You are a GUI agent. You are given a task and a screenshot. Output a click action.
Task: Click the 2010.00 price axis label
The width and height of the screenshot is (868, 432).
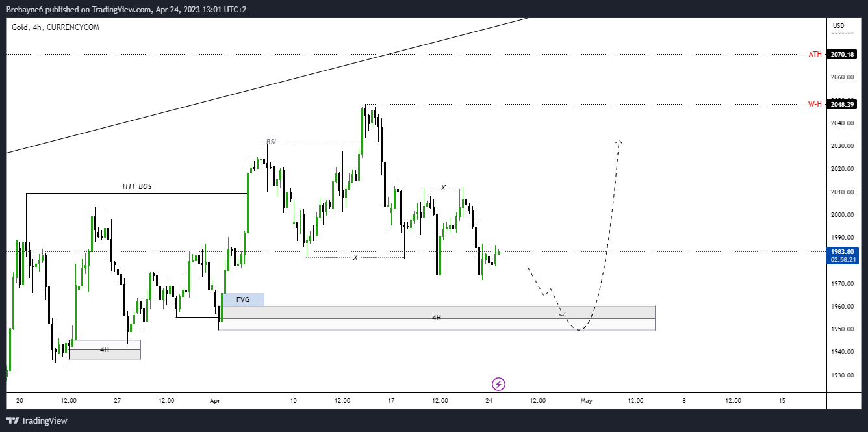(x=842, y=192)
